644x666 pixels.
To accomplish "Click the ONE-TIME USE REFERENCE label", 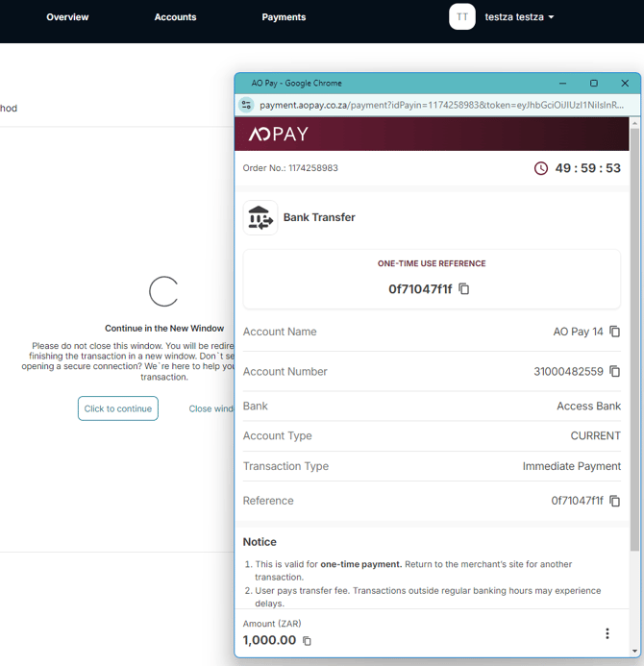I will [x=432, y=263].
